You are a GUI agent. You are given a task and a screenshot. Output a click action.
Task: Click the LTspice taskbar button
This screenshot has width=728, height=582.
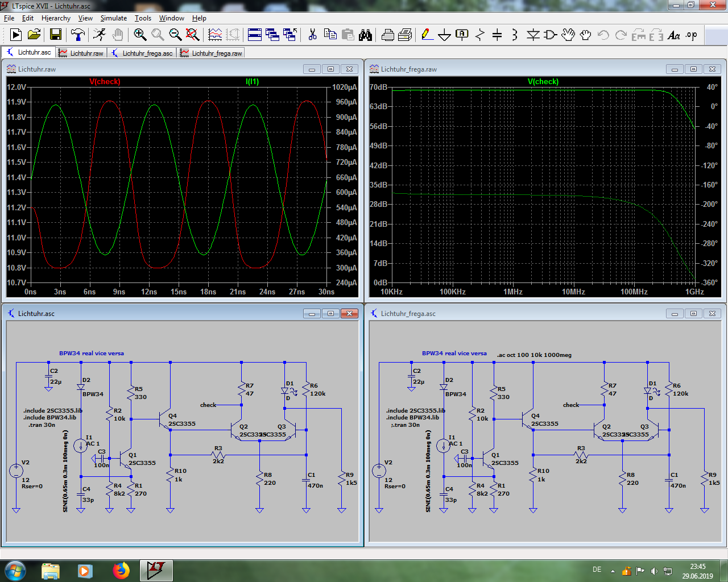[156, 571]
